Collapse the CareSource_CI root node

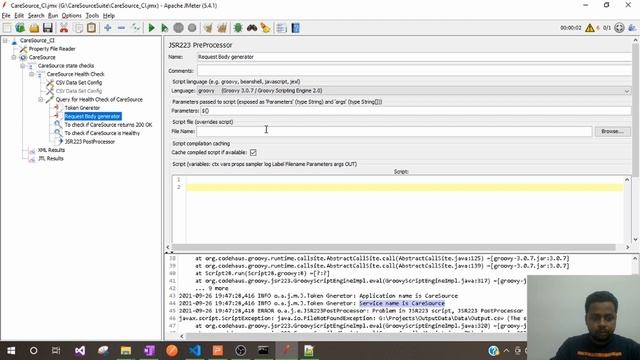[5, 40]
